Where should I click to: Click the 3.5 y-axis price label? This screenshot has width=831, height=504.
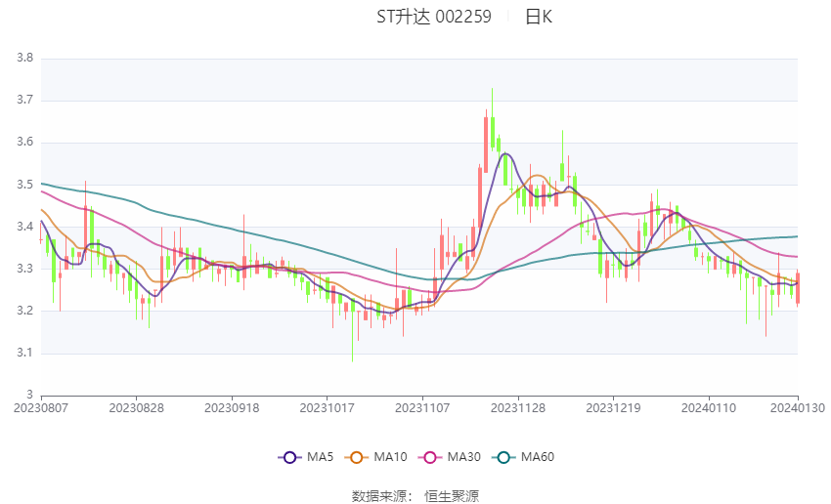click(24, 185)
